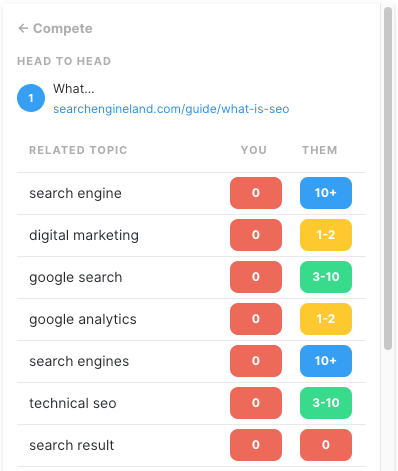Click the yellow 1-2 badge for google analytics

(326, 319)
